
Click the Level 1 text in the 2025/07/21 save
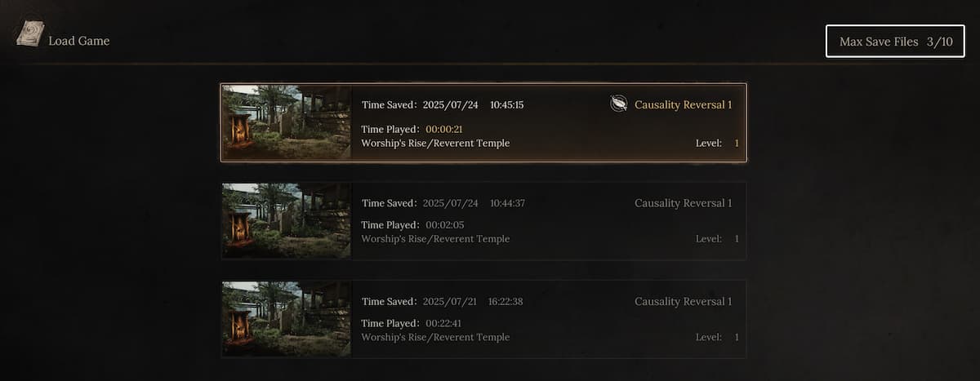pos(717,337)
